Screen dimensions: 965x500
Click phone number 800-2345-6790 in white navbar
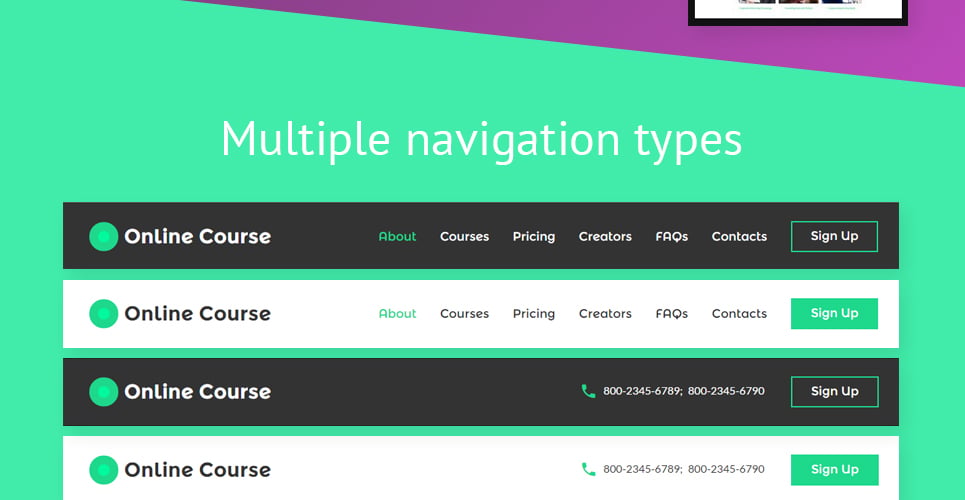726,469
